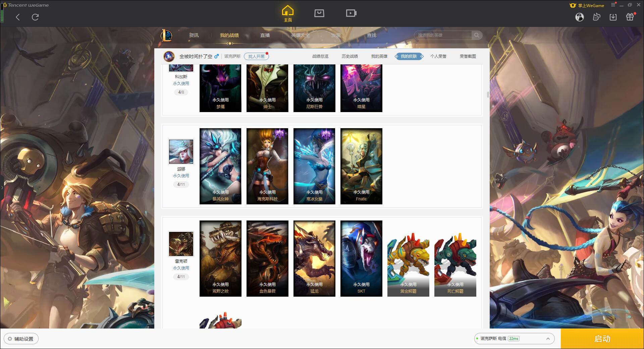Open 个人荣誉 sub-tab
Viewport: 644px width, 349px height.
point(438,56)
